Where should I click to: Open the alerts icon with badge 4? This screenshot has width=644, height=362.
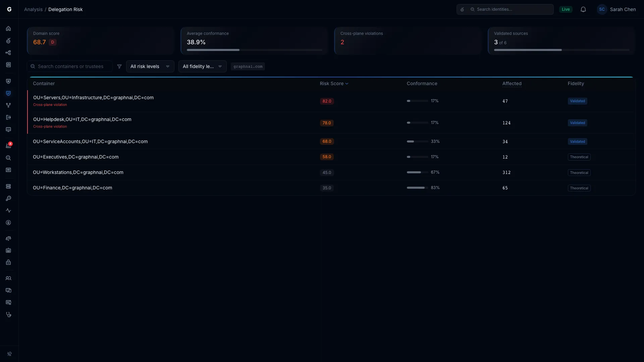click(x=8, y=145)
